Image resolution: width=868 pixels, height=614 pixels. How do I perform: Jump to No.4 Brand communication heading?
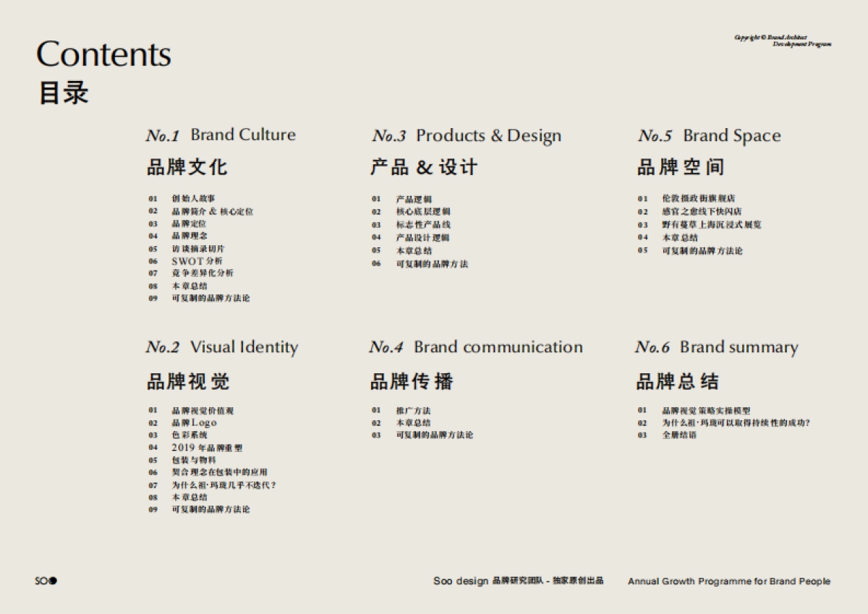(x=475, y=347)
